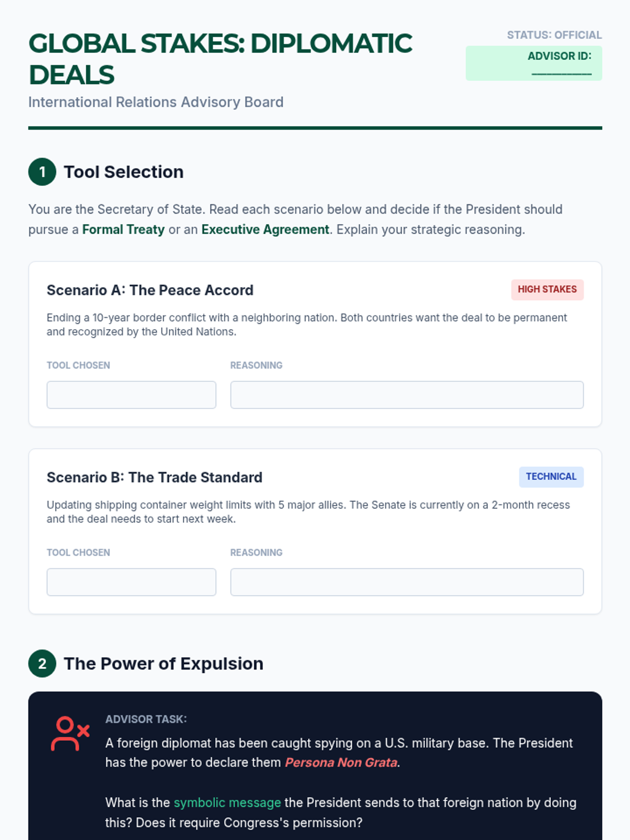
Task: Click Scenario A: The Peace Accord title
Action: [x=150, y=290]
